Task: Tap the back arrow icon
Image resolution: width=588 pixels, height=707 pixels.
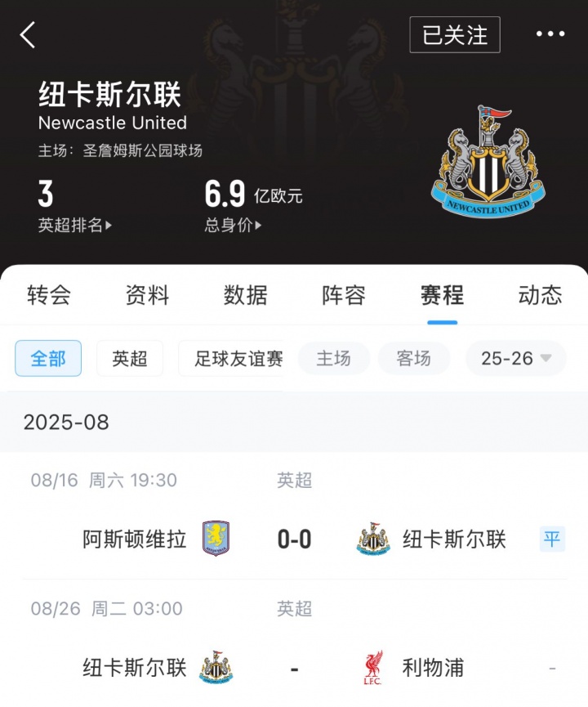Action: tap(28, 34)
